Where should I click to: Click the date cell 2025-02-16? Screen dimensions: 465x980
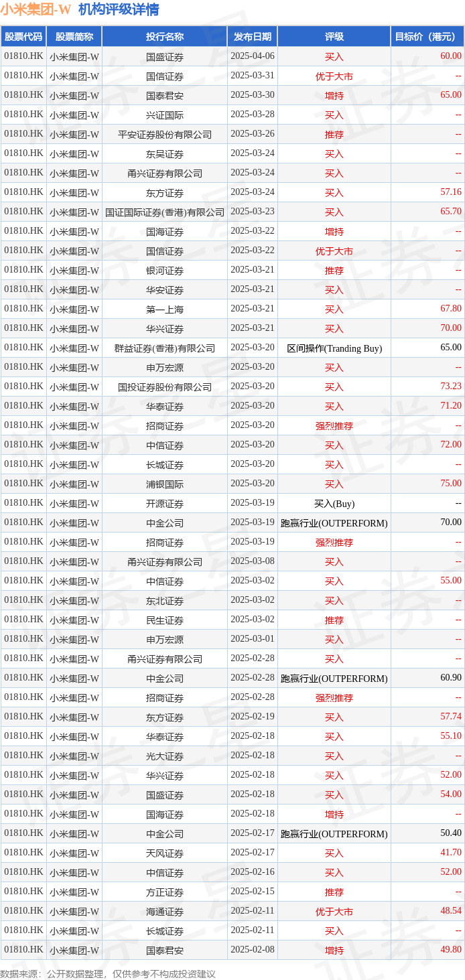pos(253,872)
